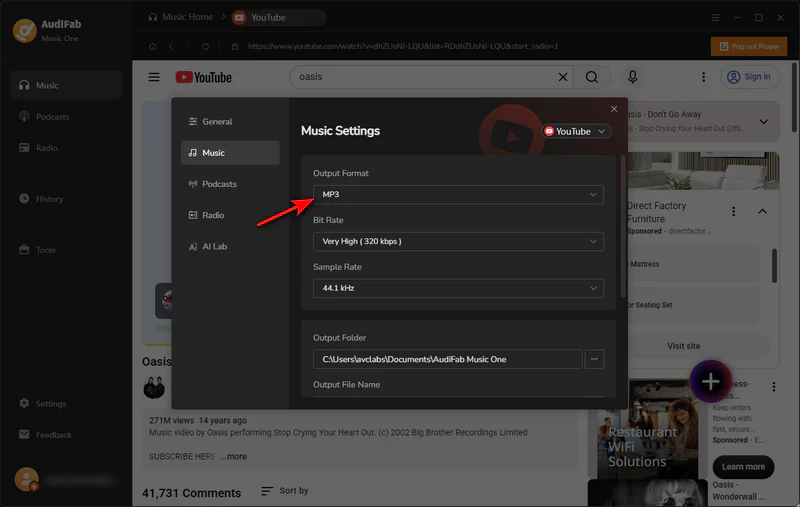Open the Sample Rate dropdown

point(458,288)
